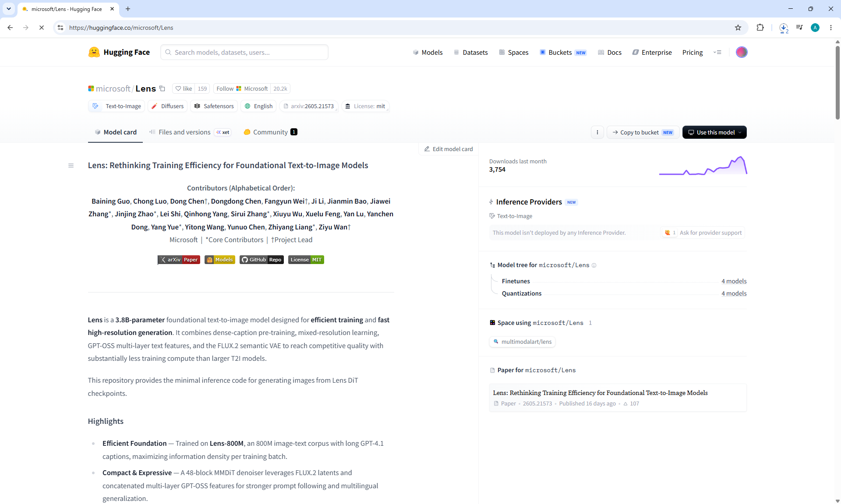
Task: Focus the search models, datasets, users field
Action: pos(244,52)
